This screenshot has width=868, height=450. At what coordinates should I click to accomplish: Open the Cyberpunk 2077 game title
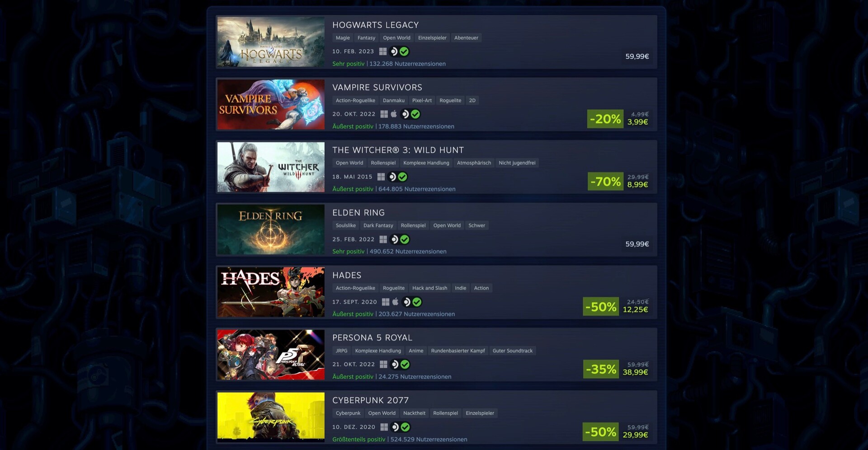(370, 400)
